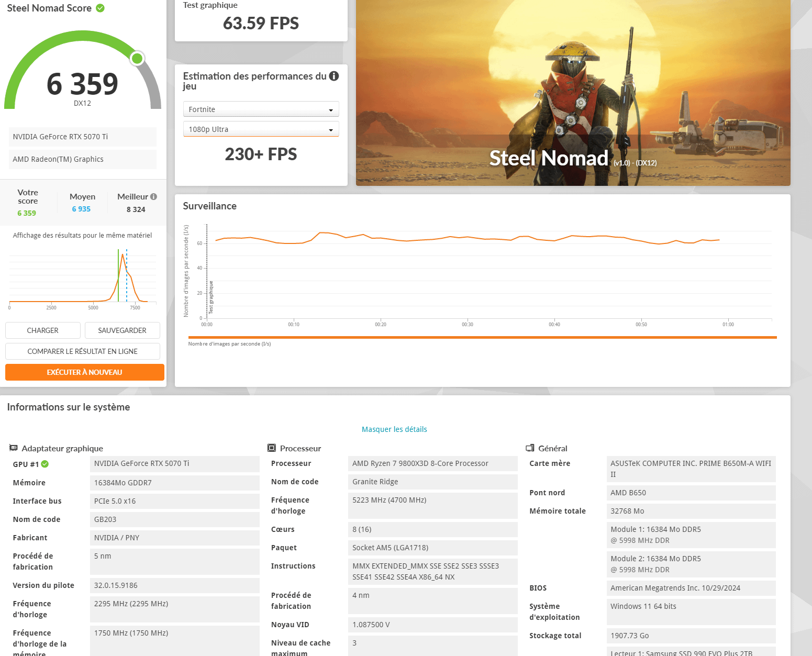Click the CHARGER button
This screenshot has height=656, width=812.
[43, 330]
